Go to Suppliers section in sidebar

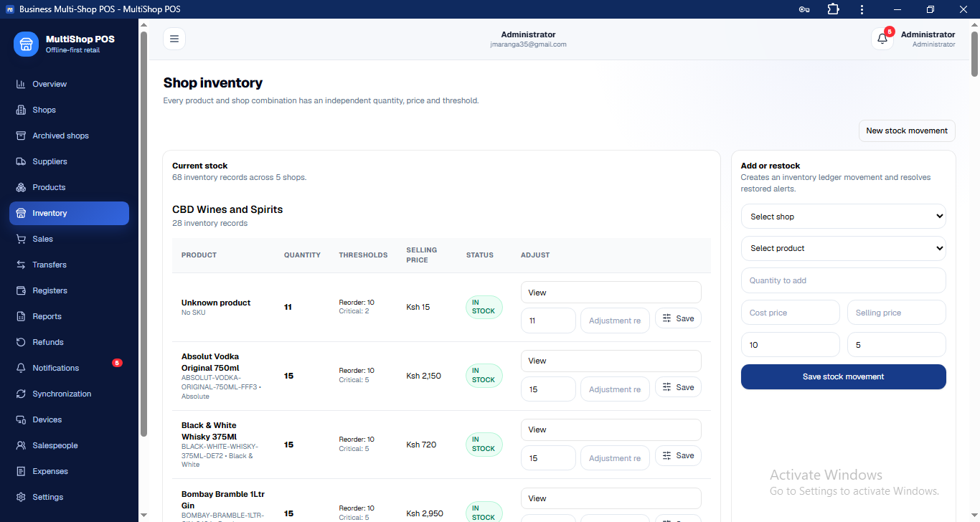(x=69, y=161)
